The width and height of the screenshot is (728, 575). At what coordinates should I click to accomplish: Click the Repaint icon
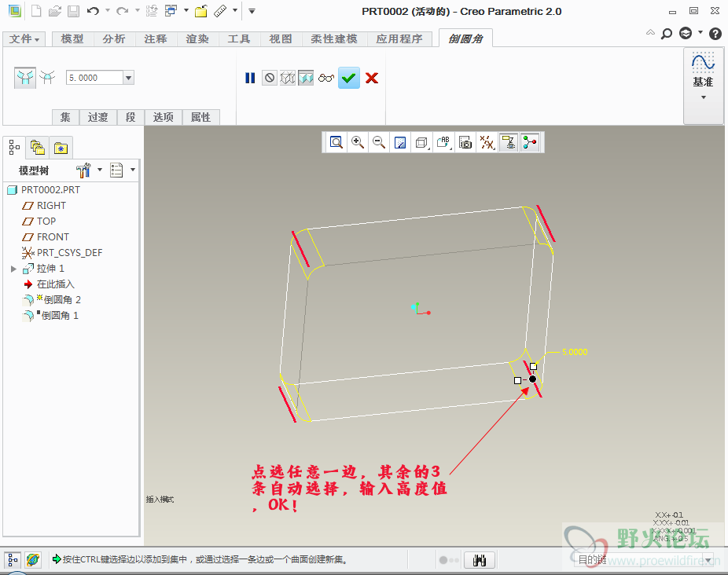coord(400,142)
